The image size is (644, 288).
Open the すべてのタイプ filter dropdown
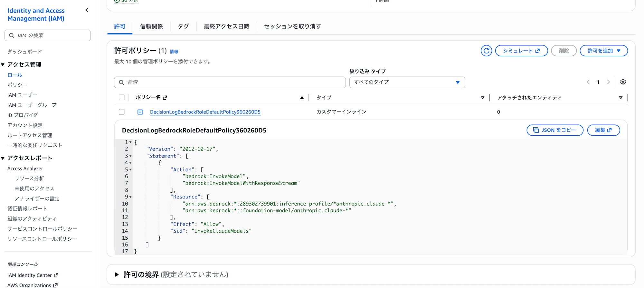click(407, 82)
